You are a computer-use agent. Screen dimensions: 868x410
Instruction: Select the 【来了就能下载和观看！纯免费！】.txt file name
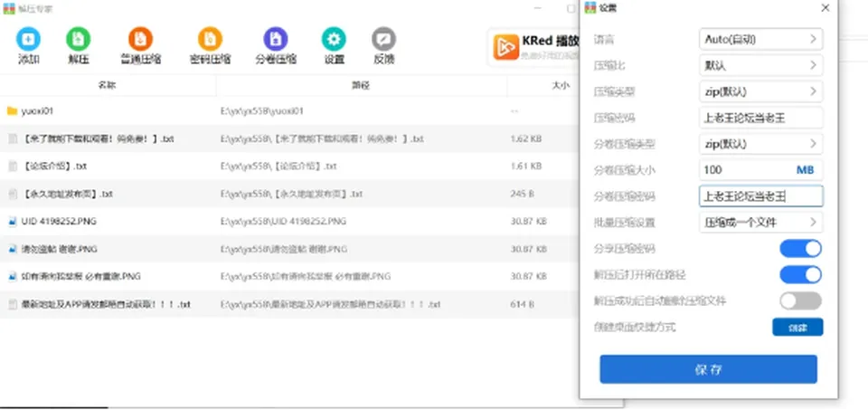[98, 139]
